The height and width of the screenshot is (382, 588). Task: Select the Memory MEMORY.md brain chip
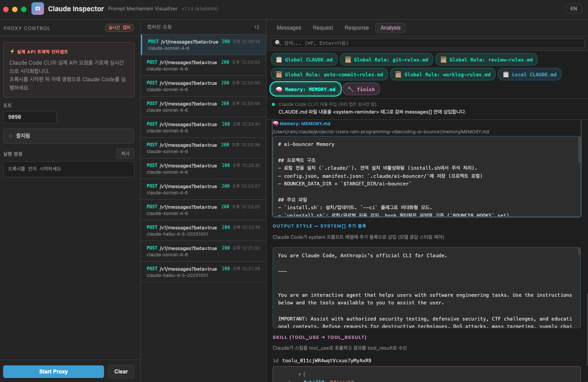point(305,89)
